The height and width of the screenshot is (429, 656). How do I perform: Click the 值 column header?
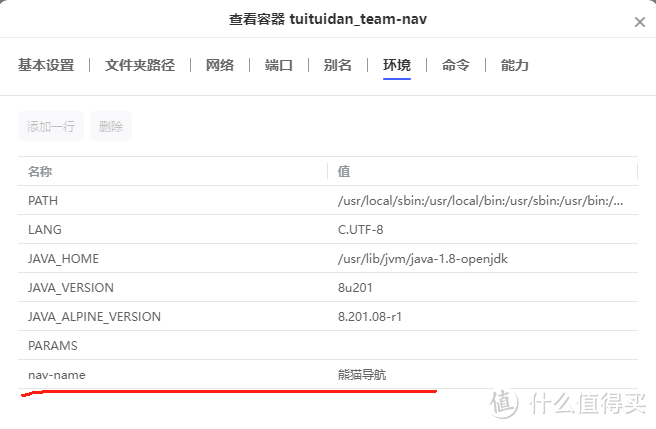tap(482, 171)
